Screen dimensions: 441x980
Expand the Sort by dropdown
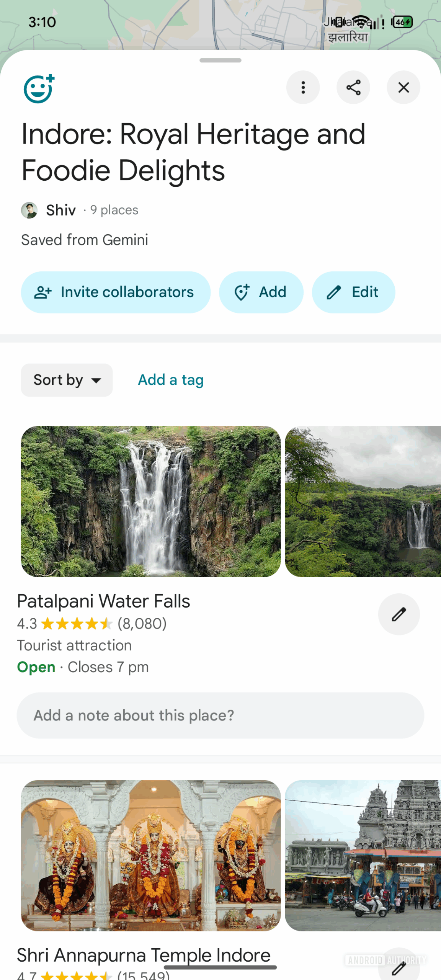67,380
